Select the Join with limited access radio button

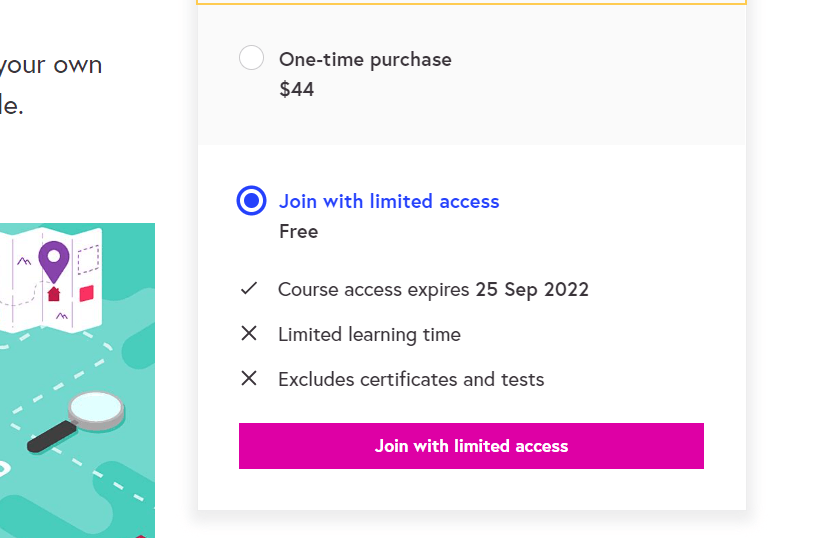[252, 200]
